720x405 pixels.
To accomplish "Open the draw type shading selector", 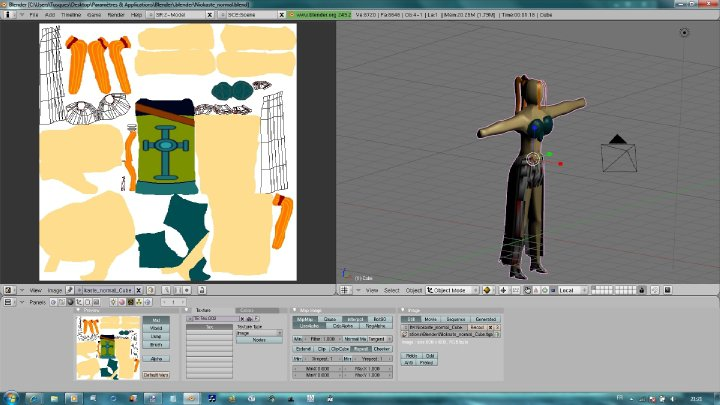I will (487, 290).
